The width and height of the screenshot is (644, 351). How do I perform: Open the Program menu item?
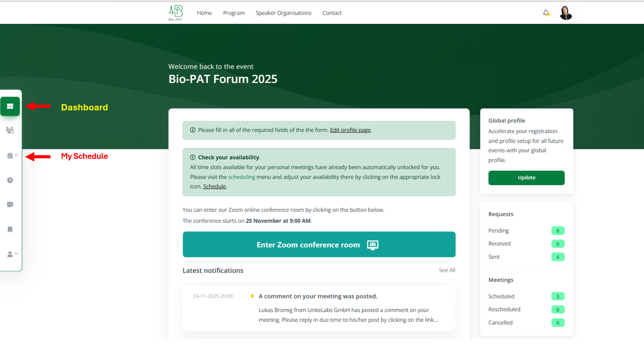pos(234,13)
